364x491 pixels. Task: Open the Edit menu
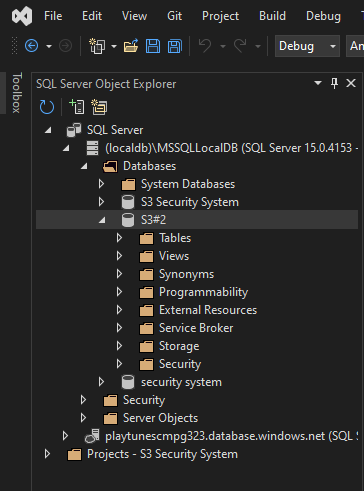[92, 16]
